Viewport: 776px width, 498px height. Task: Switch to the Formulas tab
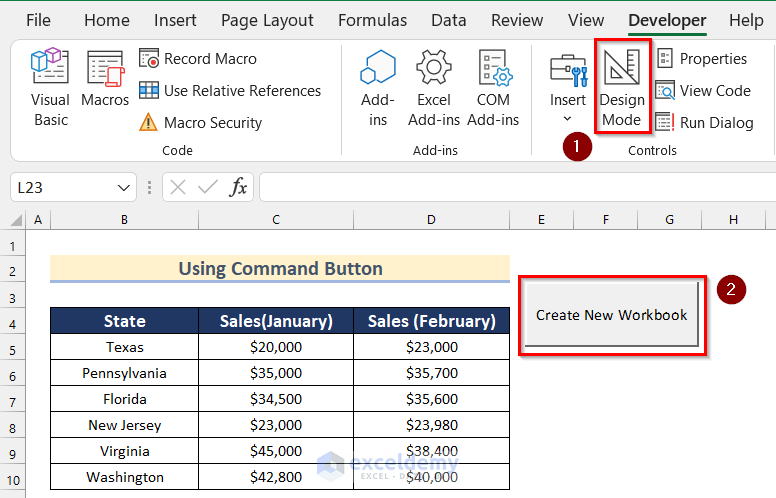(x=372, y=20)
